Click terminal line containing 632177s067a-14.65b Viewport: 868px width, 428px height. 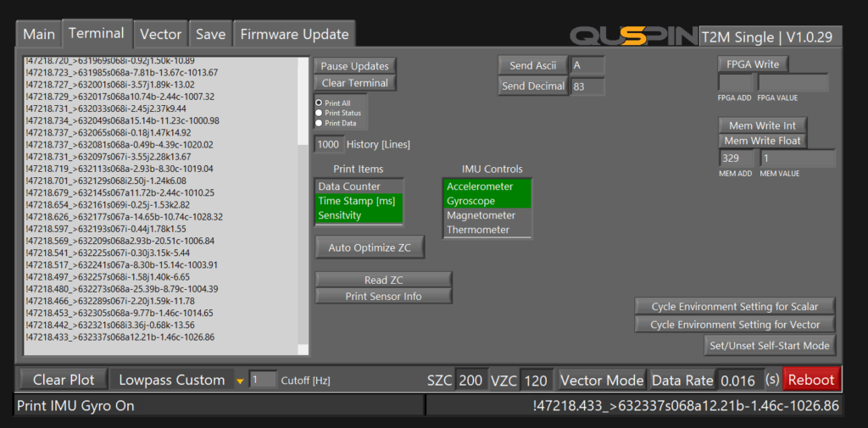coord(124,217)
